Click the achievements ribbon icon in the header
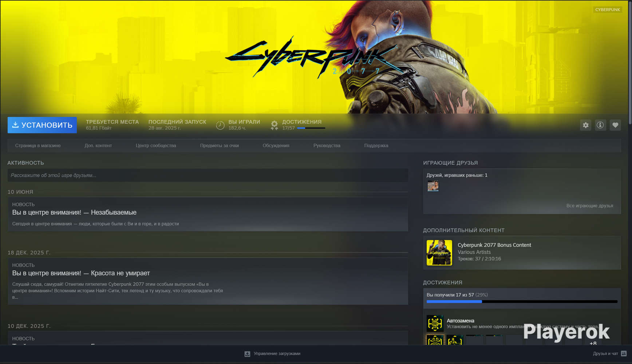This screenshot has height=364, width=632. [x=274, y=125]
